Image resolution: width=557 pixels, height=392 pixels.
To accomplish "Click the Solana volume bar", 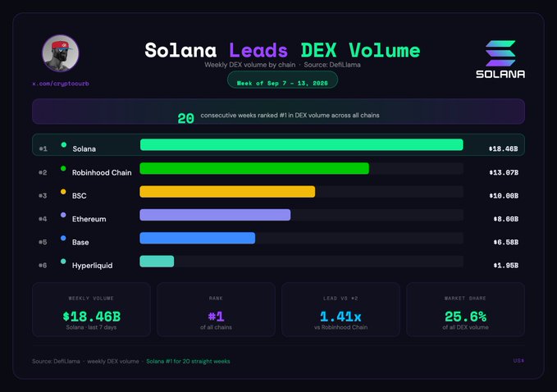I will pyautogui.click(x=302, y=145).
